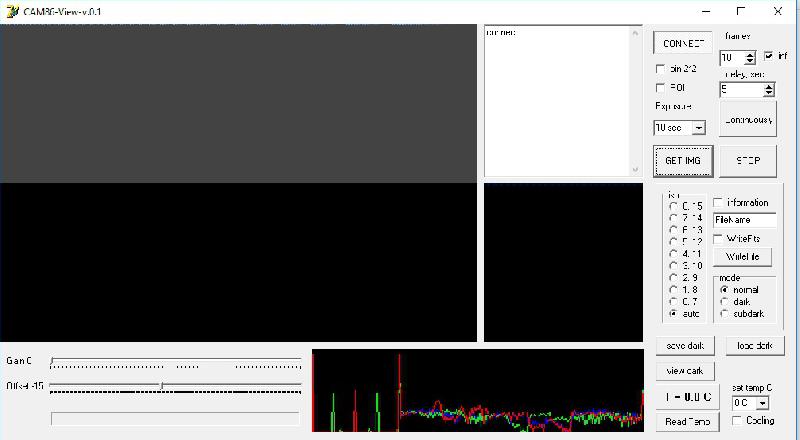
Task: Click the view dark button
Action: (685, 371)
